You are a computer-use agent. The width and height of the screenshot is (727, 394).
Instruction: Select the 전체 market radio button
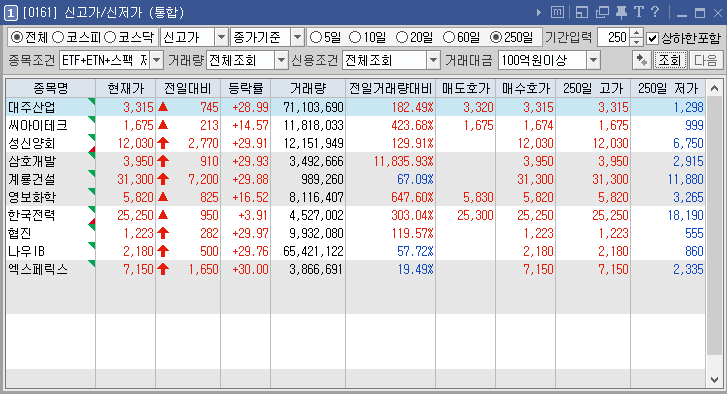(x=17, y=37)
